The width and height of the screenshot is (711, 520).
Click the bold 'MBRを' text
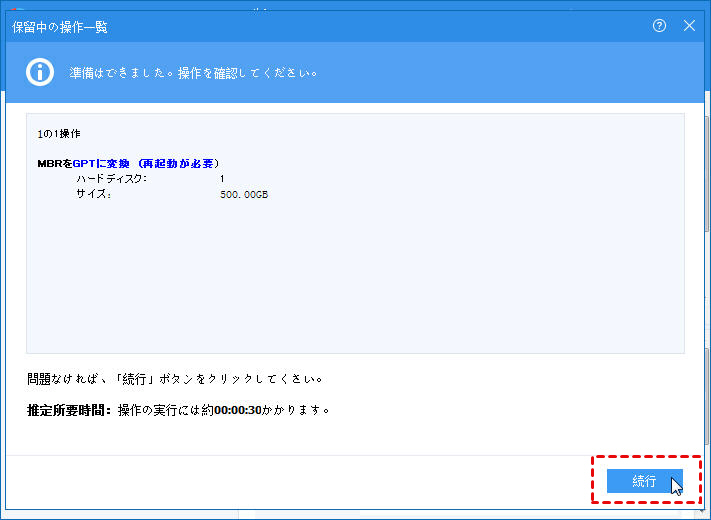pyautogui.click(x=55, y=163)
